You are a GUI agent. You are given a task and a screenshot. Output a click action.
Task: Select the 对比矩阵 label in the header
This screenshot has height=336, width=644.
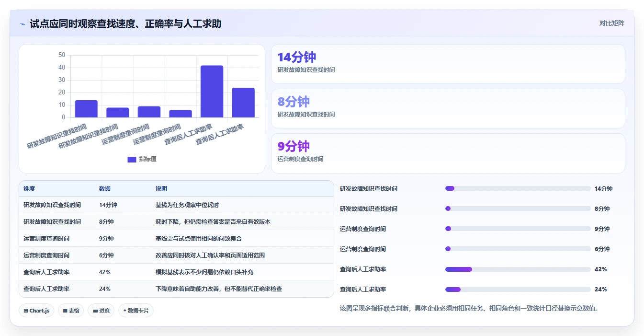611,23
